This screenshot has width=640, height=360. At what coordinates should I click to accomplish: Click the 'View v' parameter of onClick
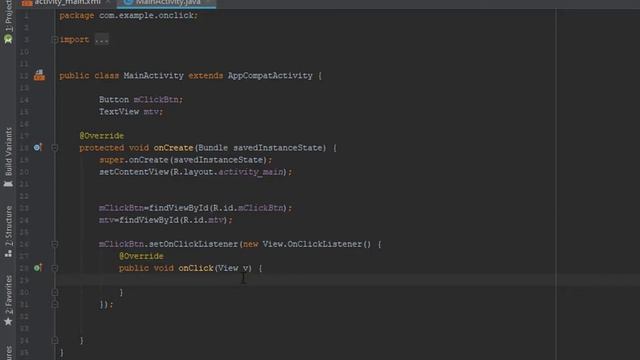coord(233,268)
